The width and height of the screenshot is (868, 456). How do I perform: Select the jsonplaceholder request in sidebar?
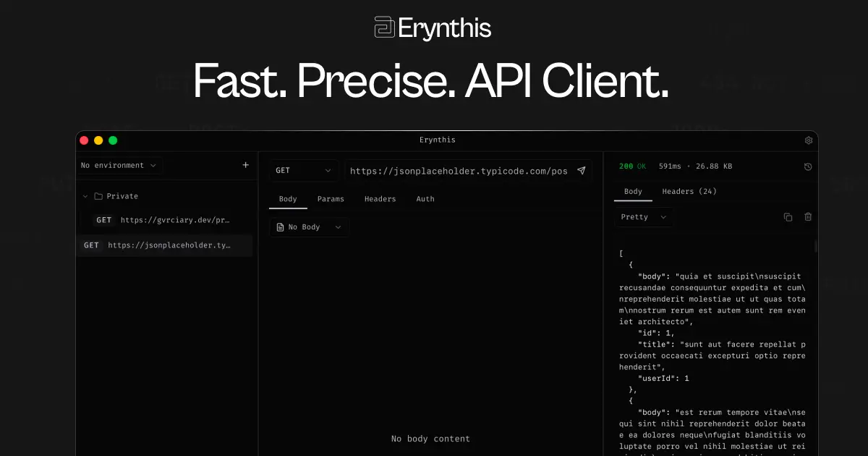[165, 245]
